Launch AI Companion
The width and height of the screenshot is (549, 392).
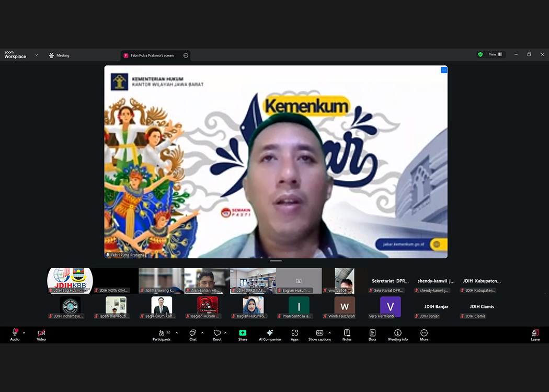(x=270, y=334)
